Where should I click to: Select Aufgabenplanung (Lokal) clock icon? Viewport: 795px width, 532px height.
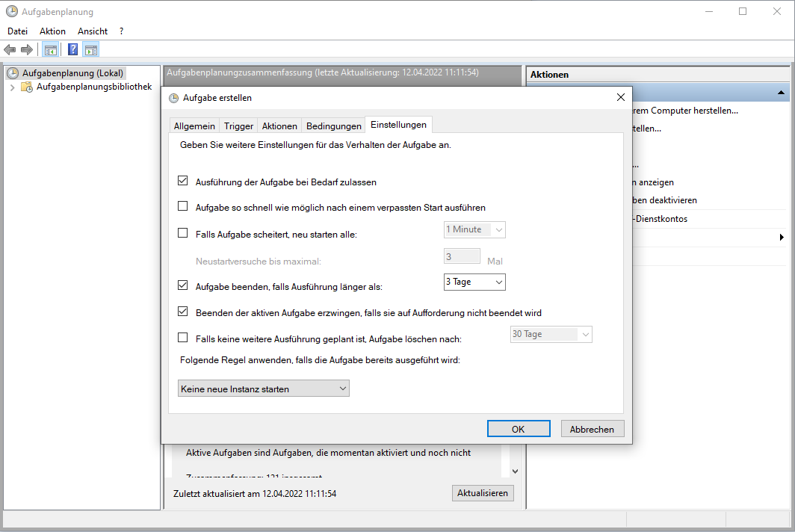13,73
